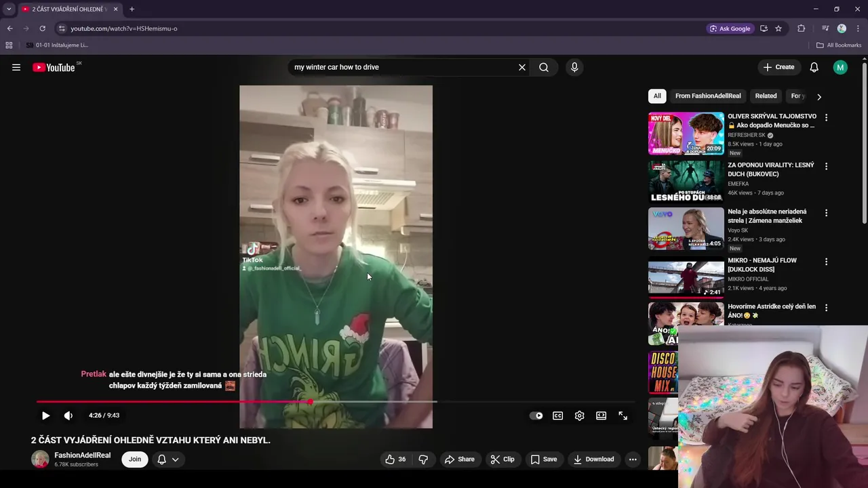Select From FashionAdellReal chip
868x488 pixels.
[x=708, y=96]
